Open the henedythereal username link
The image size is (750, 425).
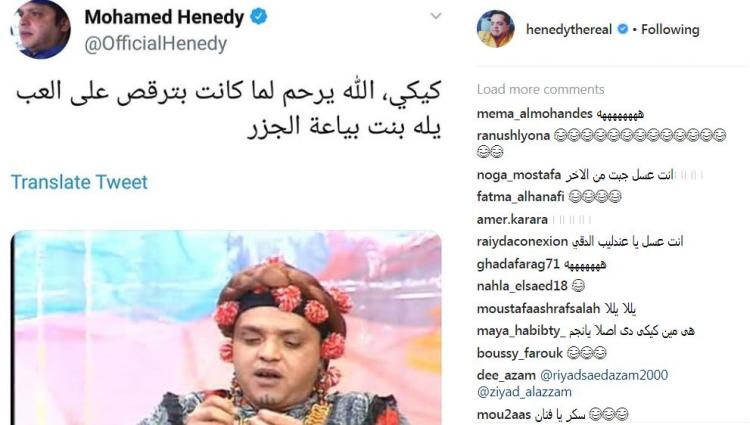coord(569,30)
